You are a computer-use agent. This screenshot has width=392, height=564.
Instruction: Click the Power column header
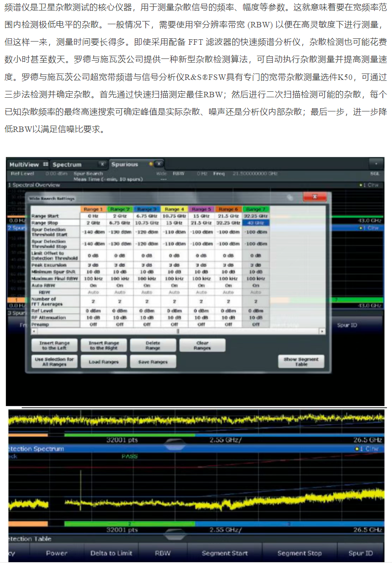(x=57, y=553)
